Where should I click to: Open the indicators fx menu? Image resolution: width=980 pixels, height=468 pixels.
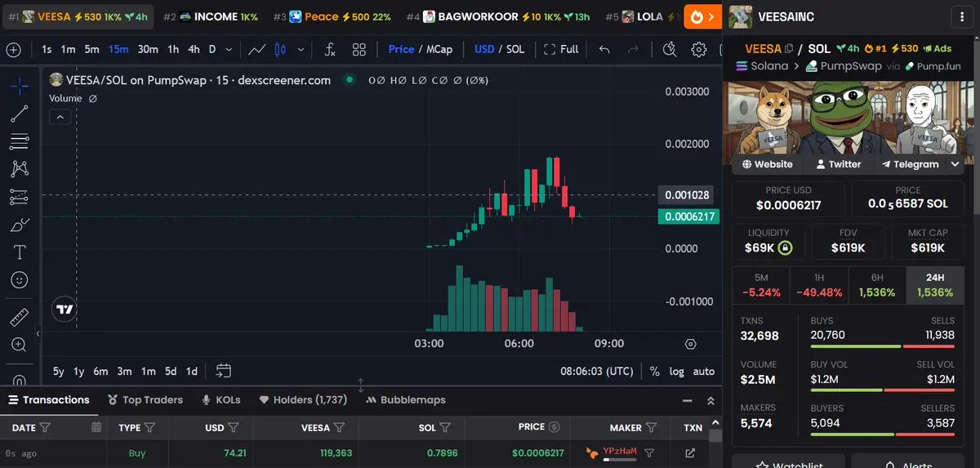[330, 50]
